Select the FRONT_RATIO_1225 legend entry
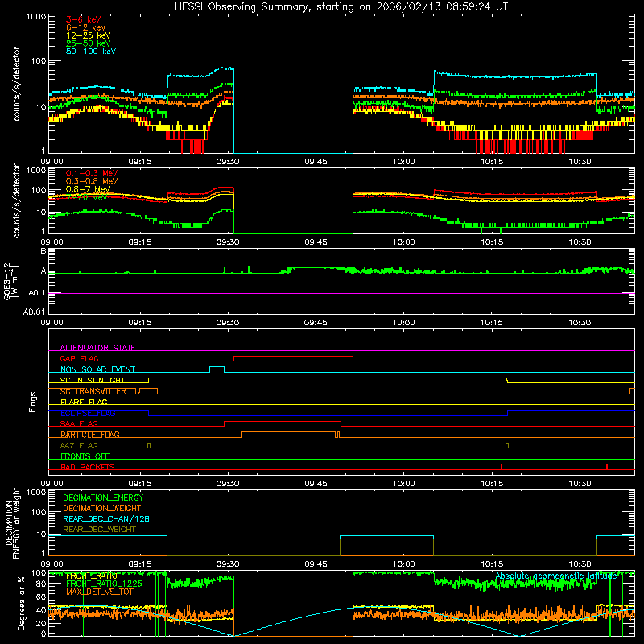Screen dimensions: 644x644 pyautogui.click(x=104, y=584)
